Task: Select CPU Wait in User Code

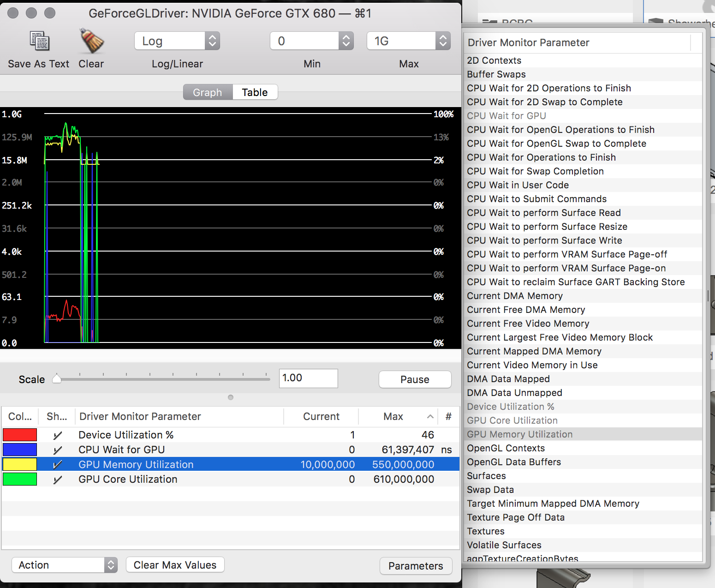Action: 584,185
